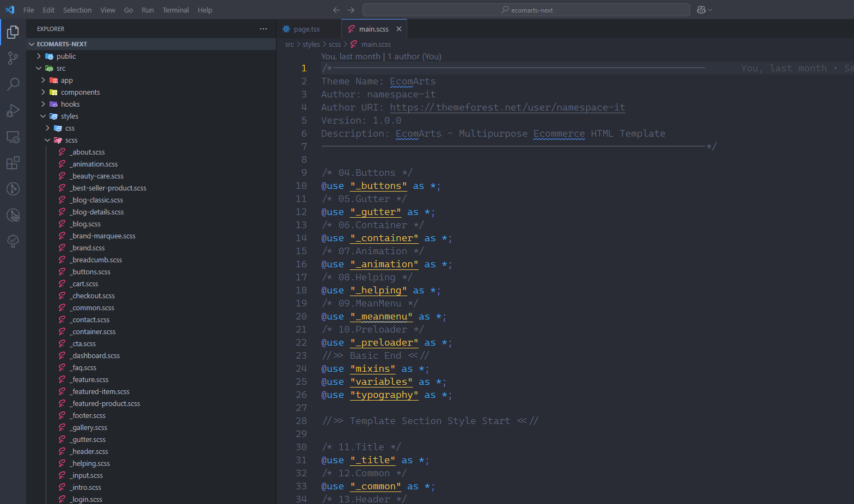Open the themeforest Author URI link

(x=507, y=108)
